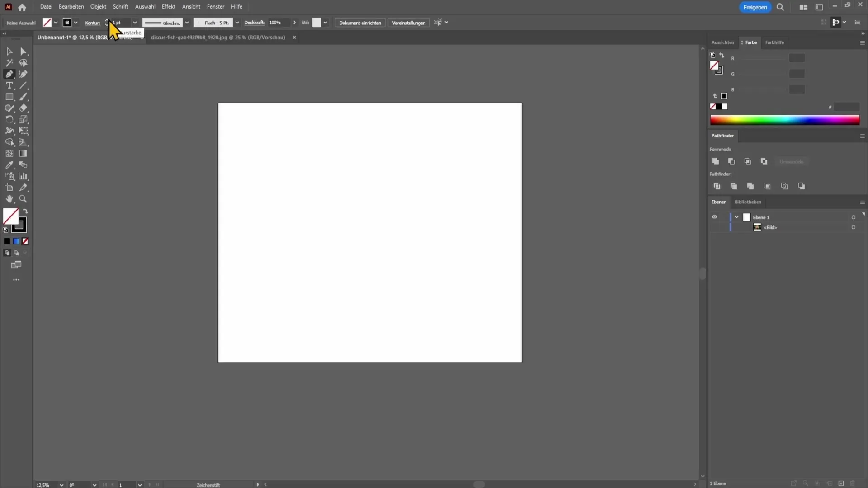
Task: Switch to the Bibliotheken tab
Action: point(748,202)
